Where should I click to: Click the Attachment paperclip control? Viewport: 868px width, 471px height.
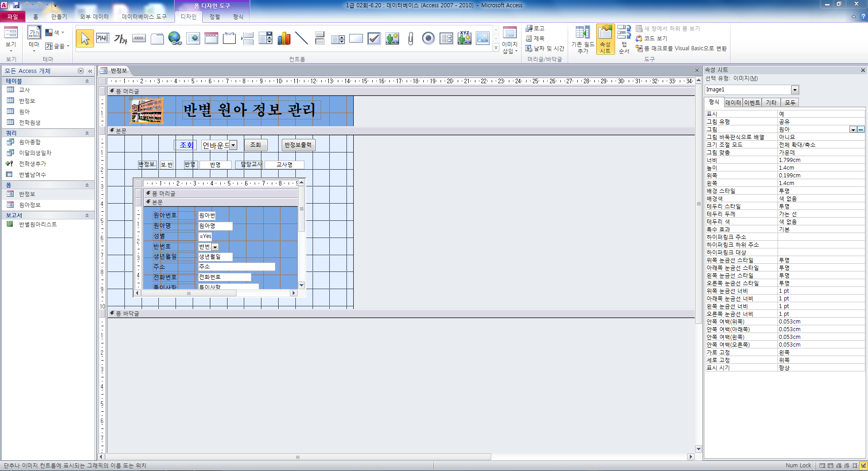410,38
